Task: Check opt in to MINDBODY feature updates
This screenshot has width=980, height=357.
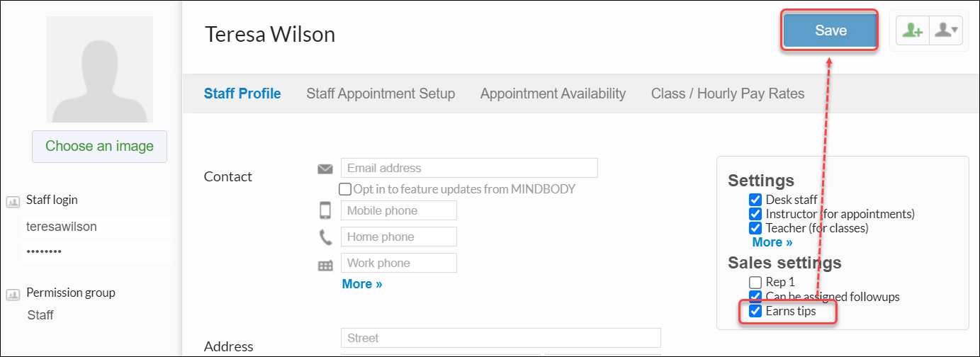Action: point(345,189)
